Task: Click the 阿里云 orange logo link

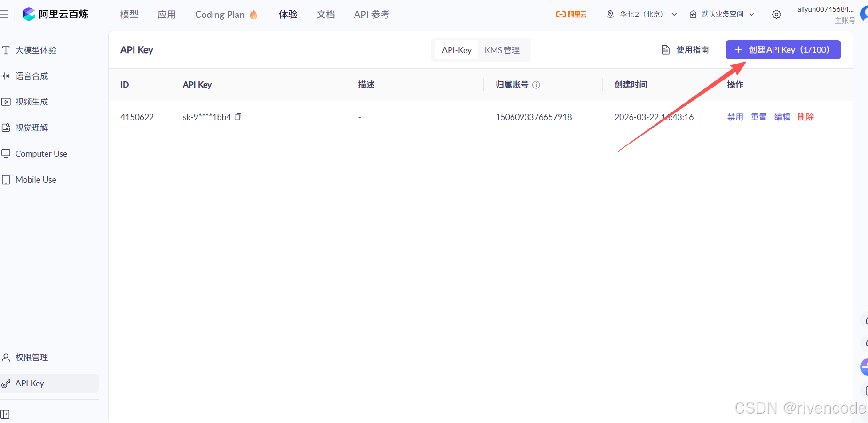Action: click(x=571, y=14)
